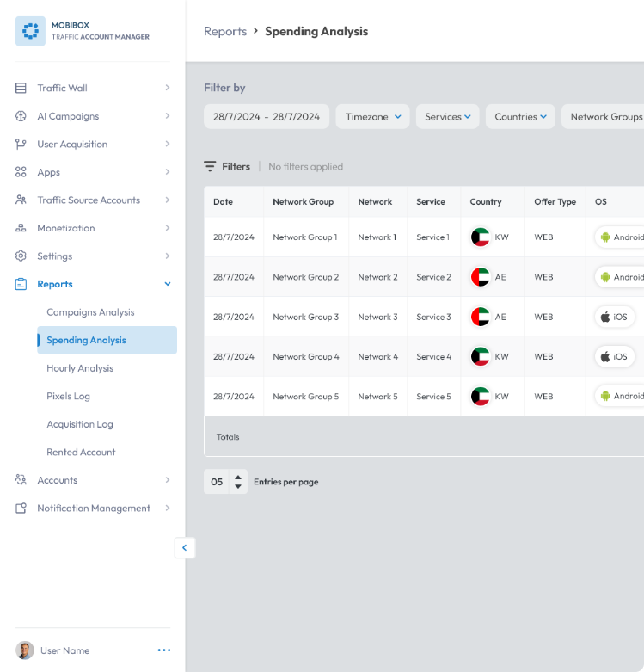The height and width of the screenshot is (672, 644).
Task: Open user options three-dot menu
Action: click(x=164, y=650)
